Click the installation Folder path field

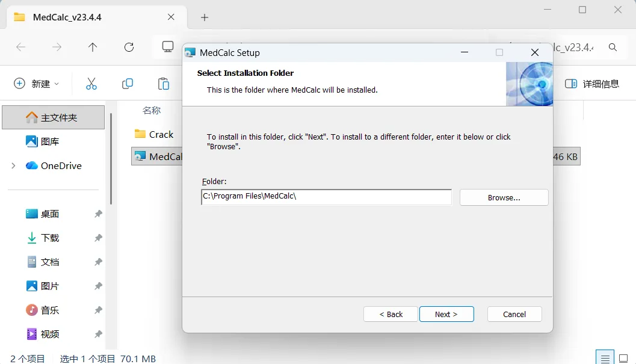[327, 197]
